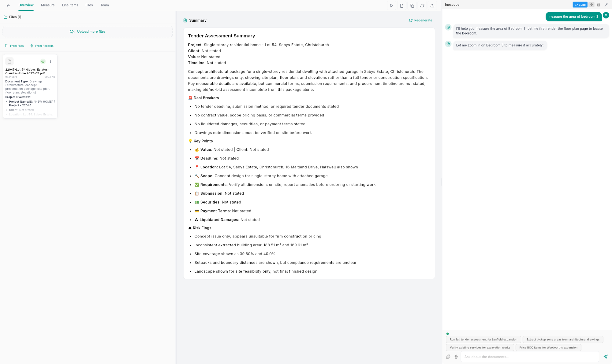This screenshot has width=612, height=364.
Task: Open the file card's three-dot options menu
Action: pyautogui.click(x=50, y=61)
